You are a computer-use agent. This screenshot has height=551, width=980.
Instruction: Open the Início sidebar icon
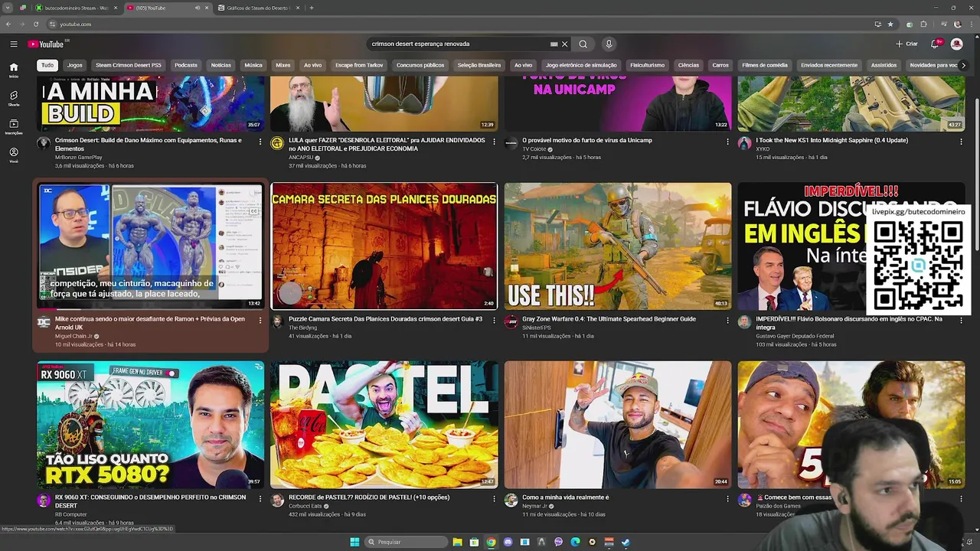(x=14, y=70)
